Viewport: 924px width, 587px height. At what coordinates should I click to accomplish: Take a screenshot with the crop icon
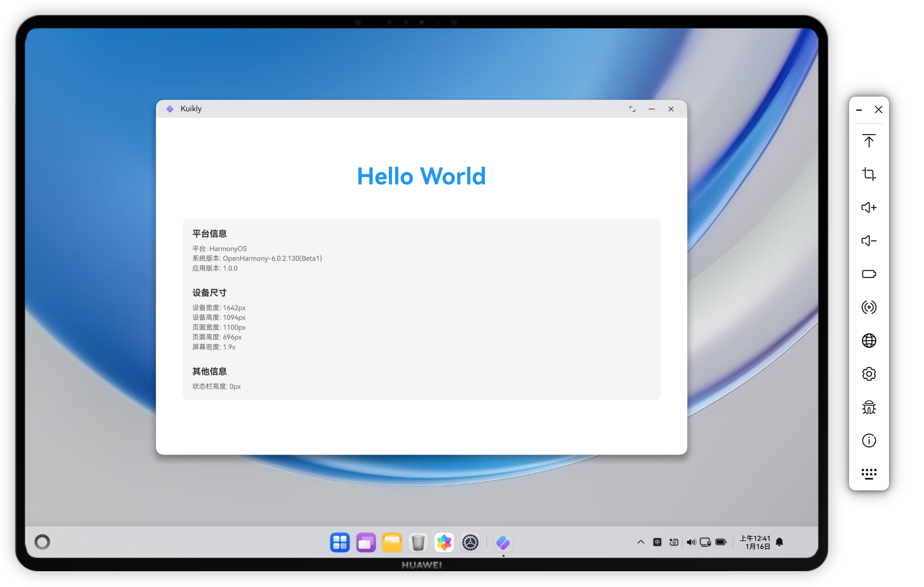click(869, 174)
